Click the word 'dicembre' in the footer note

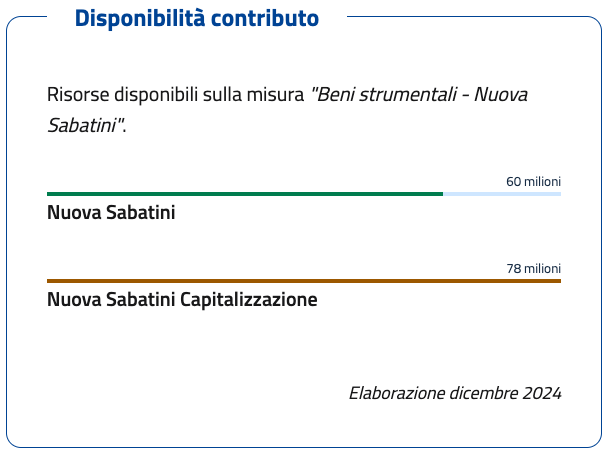484,393
